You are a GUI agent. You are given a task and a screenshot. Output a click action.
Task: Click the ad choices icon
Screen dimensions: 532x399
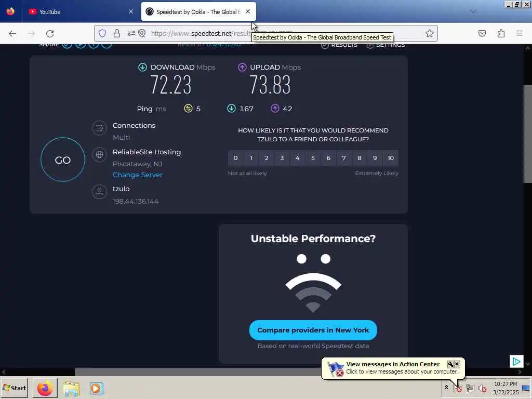point(516,362)
